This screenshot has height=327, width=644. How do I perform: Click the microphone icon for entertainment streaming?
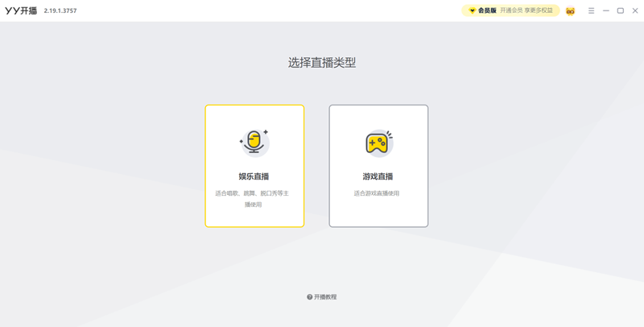tap(254, 143)
